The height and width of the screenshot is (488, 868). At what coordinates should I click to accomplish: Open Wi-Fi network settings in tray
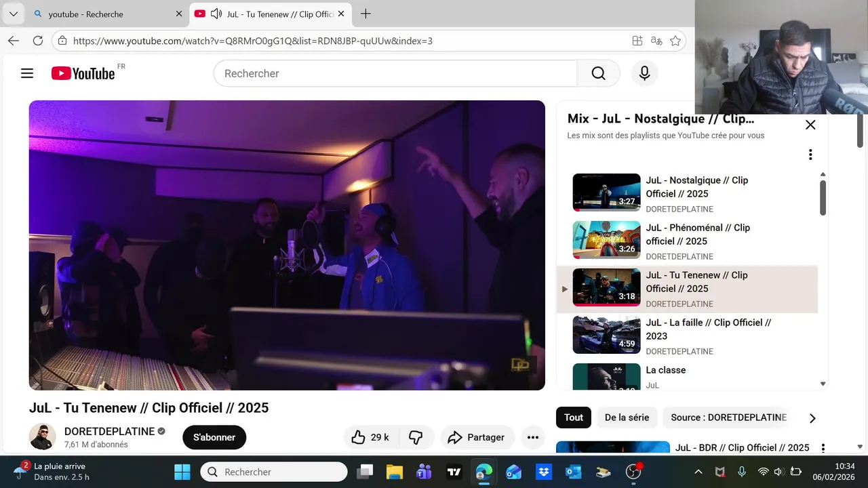pyautogui.click(x=764, y=472)
